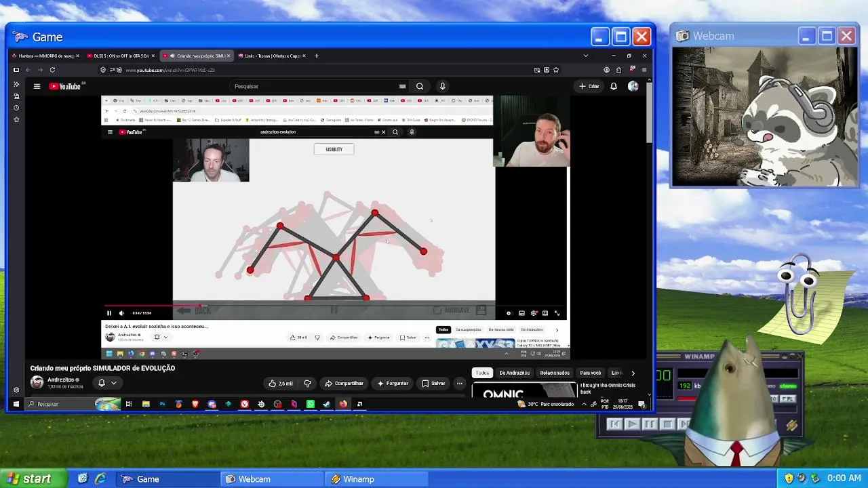Like the video (2,6 mil)
The image size is (868, 488).
click(281, 384)
